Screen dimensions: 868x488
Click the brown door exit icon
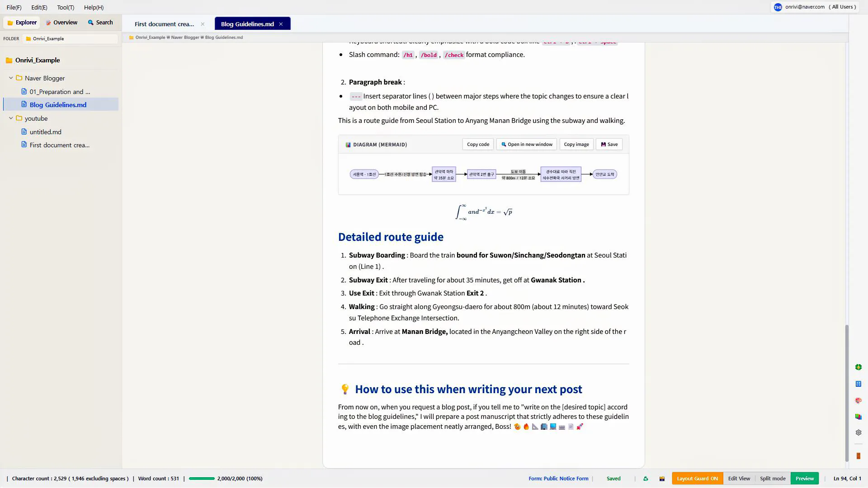[x=858, y=456]
